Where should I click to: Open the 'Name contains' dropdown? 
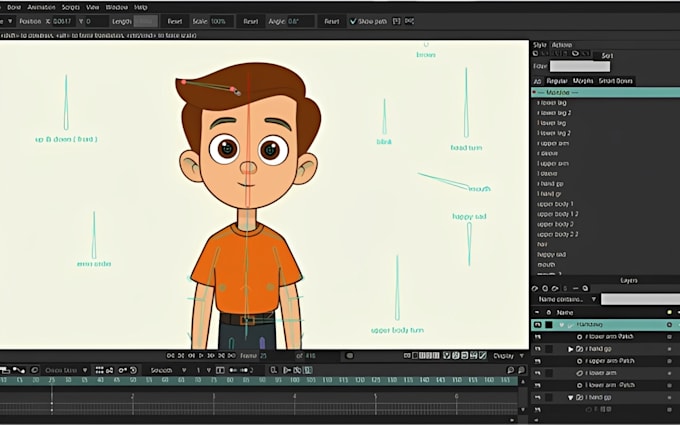tap(567, 299)
